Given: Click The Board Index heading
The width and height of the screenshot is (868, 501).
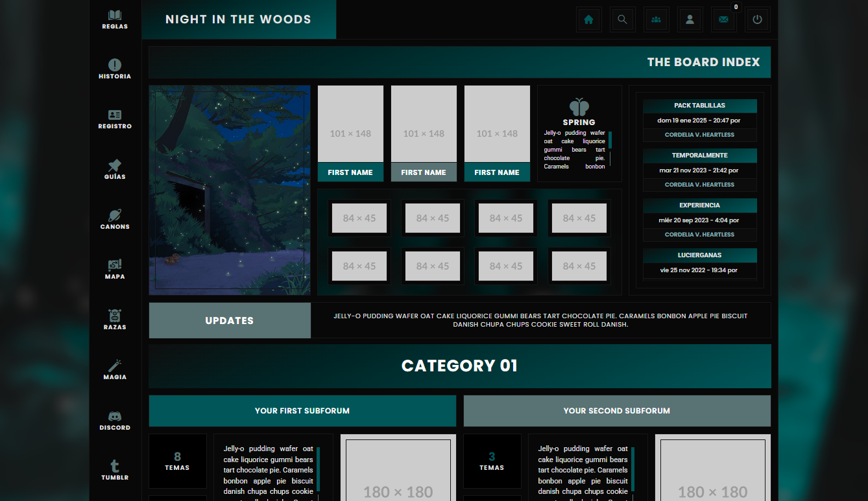Looking at the screenshot, I should 703,62.
